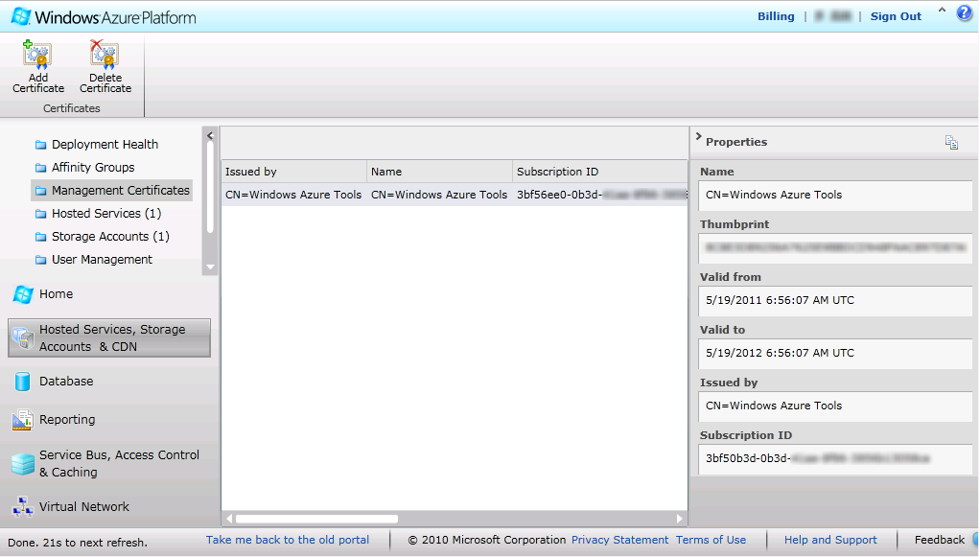Click the Hosted Services, Storage Accounts & CDN icon
Image resolution: width=980 pixels, height=557 pixels.
(x=23, y=338)
